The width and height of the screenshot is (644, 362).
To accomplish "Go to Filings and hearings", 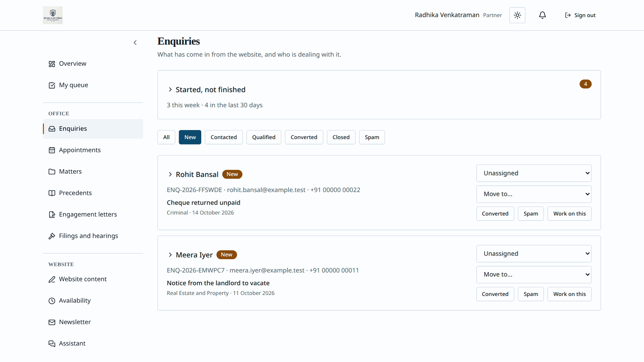I will click(93, 236).
